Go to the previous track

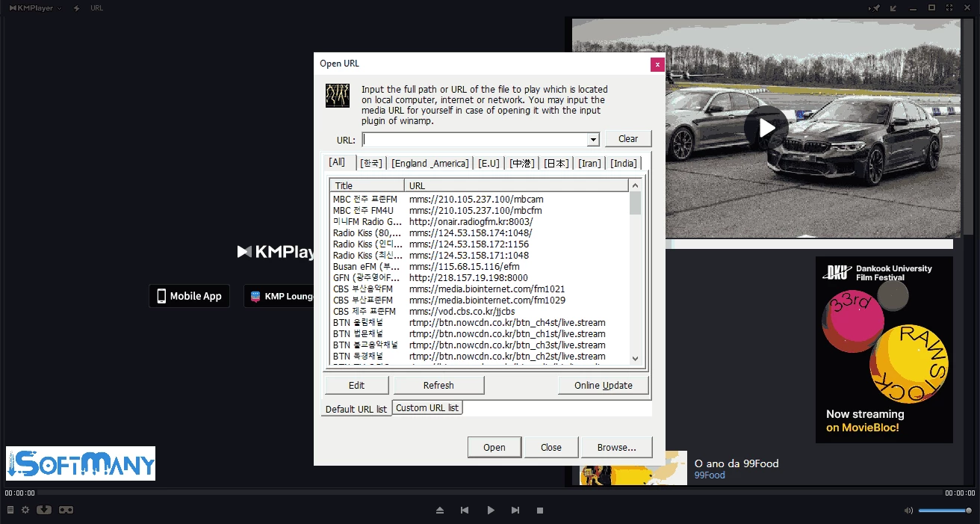click(465, 511)
